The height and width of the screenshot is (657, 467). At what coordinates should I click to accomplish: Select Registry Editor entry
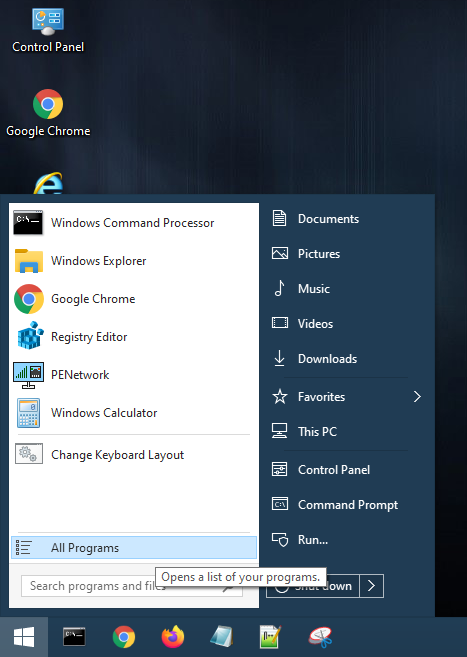coord(89,336)
